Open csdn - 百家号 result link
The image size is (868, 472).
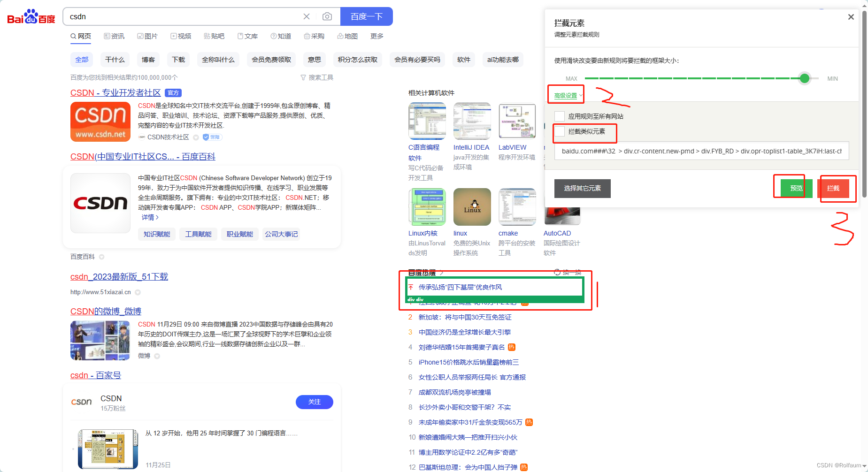(x=96, y=375)
